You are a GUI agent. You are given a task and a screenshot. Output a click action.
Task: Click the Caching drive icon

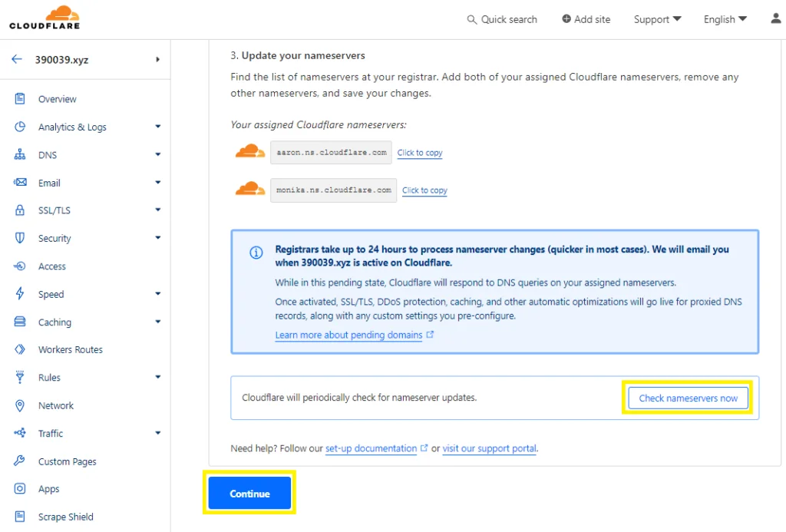pos(19,322)
